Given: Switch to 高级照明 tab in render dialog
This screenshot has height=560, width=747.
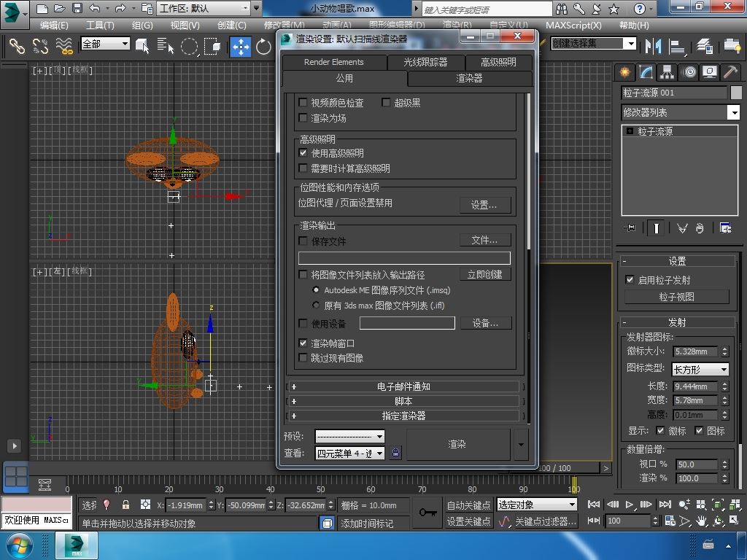Looking at the screenshot, I should pos(498,62).
